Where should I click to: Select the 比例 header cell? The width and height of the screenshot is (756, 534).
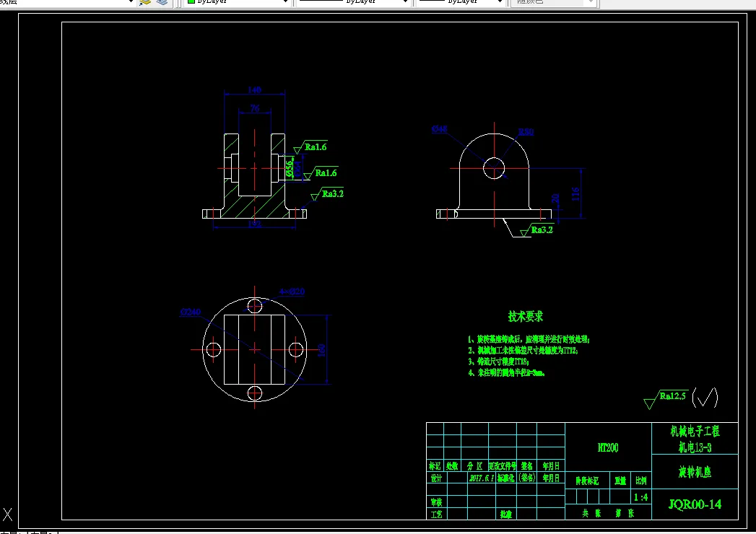(x=640, y=481)
